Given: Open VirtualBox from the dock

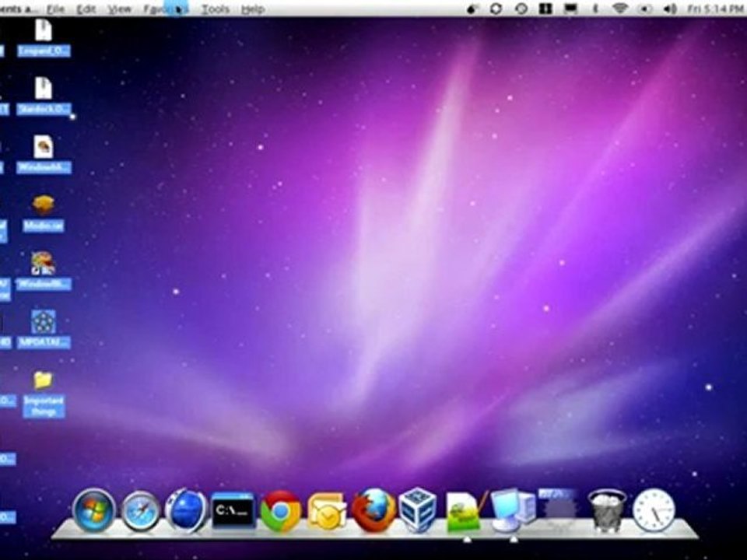Looking at the screenshot, I should point(418,510).
